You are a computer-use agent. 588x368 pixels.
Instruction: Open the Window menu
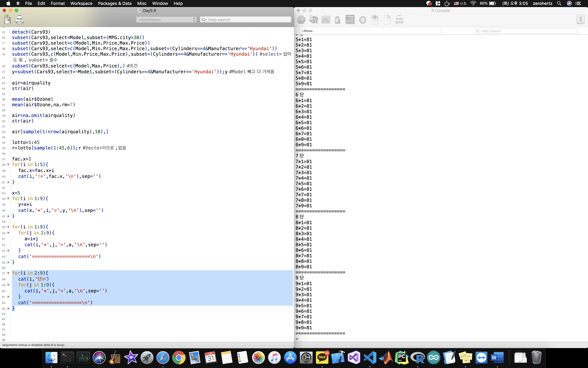pos(160,3)
